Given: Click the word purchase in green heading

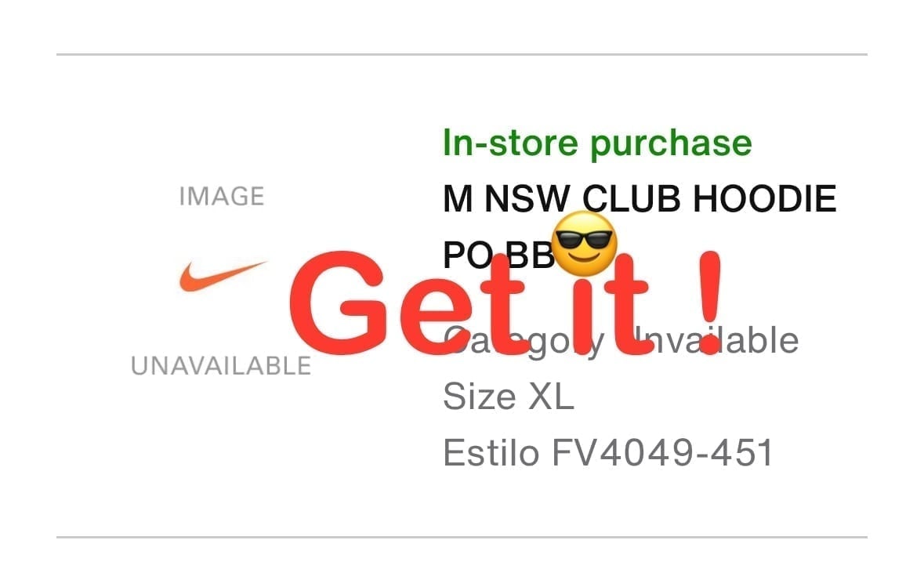Looking at the screenshot, I should click(x=671, y=144).
